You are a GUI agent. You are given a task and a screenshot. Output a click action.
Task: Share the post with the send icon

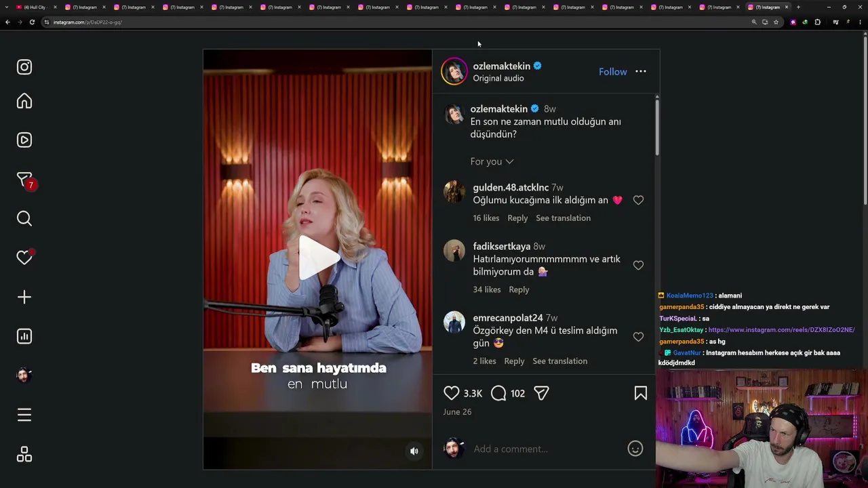point(541,393)
